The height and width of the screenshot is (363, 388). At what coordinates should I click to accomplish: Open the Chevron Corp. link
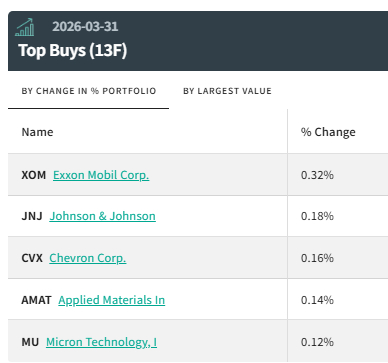88,258
